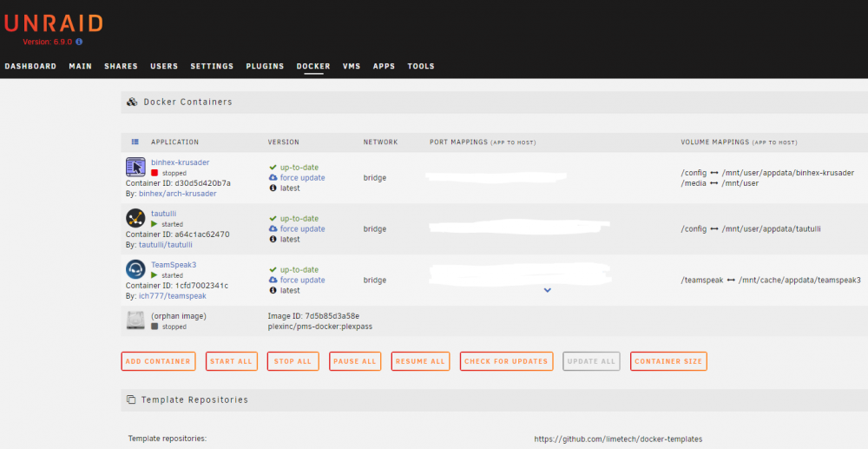The image size is (868, 449).
Task: Click the Check For Updates button
Action: (x=506, y=361)
